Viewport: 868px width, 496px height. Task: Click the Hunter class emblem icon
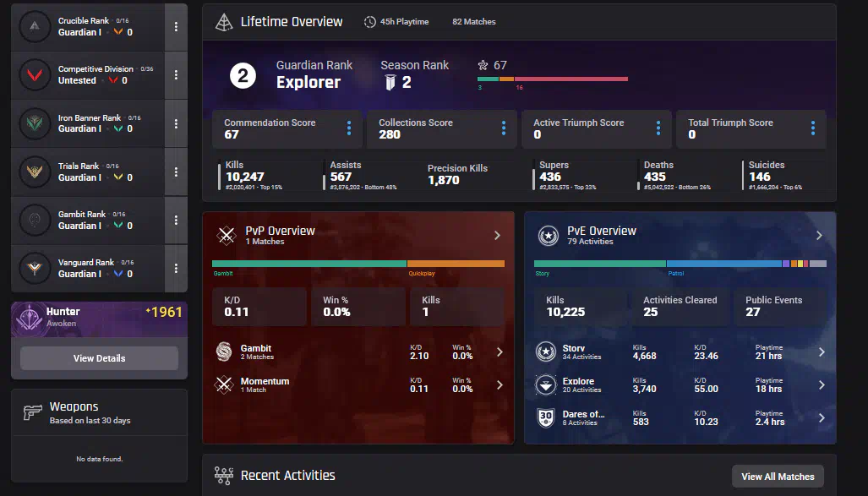tap(29, 319)
